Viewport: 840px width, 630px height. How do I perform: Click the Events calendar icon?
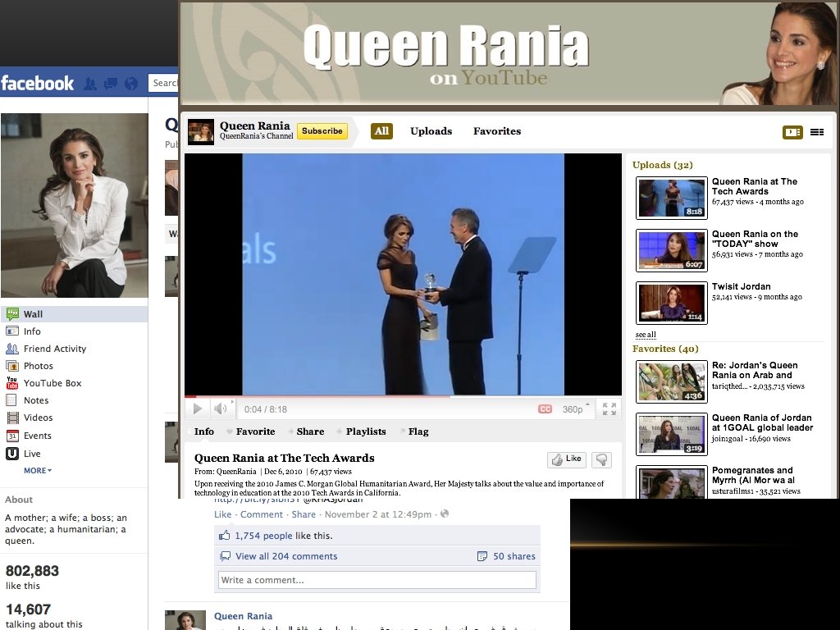[11, 436]
